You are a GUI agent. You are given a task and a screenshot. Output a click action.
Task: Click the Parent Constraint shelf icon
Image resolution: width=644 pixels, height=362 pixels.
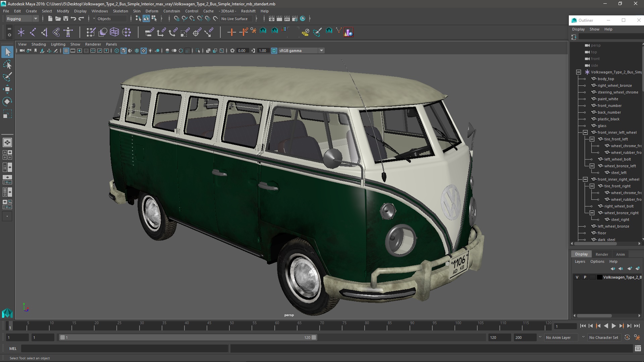[150, 32]
